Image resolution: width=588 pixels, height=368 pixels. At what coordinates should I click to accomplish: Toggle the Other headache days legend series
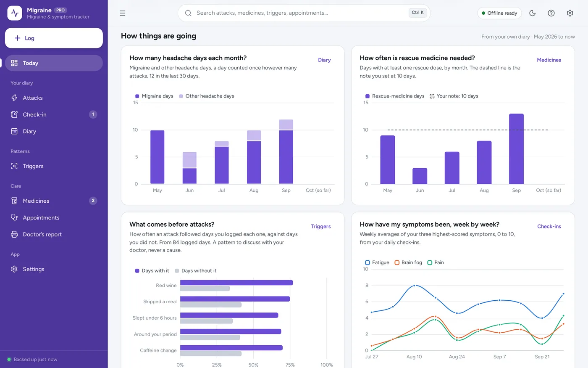(x=207, y=96)
